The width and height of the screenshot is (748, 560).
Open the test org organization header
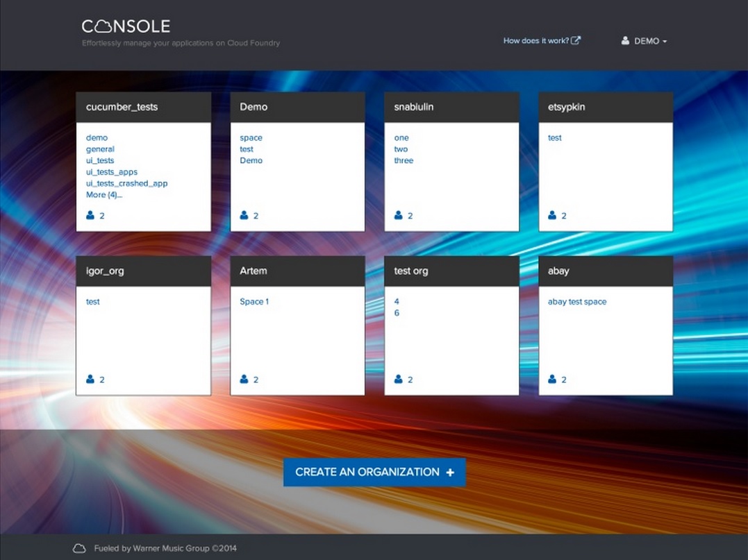[x=451, y=271]
